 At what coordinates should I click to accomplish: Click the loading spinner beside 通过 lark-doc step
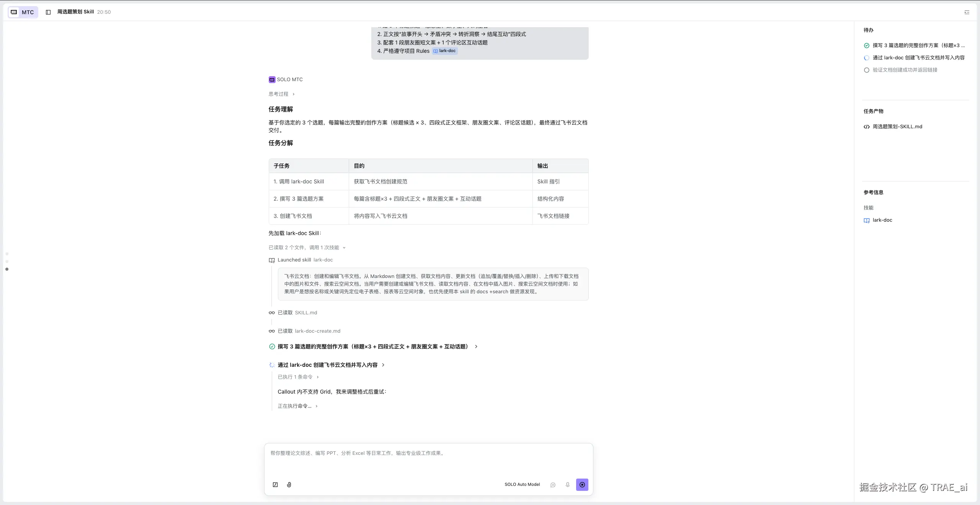pos(272,365)
